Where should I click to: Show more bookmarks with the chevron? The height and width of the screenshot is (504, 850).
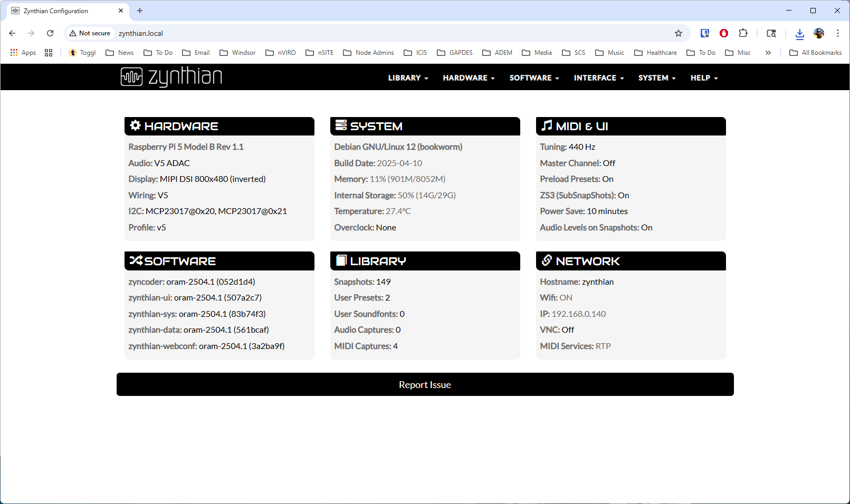tap(768, 53)
